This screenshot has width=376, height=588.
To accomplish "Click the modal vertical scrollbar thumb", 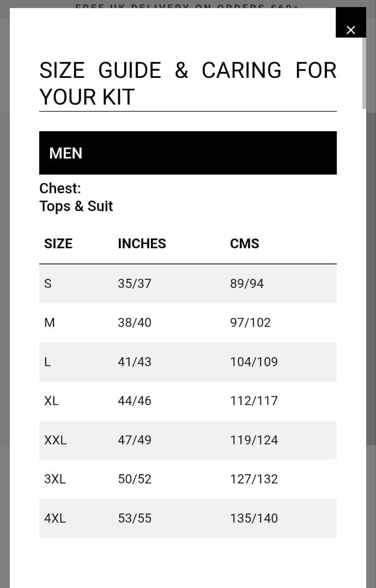I will pos(364,73).
